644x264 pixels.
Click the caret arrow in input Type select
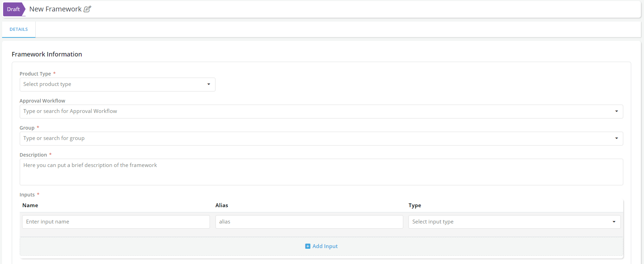point(614,222)
